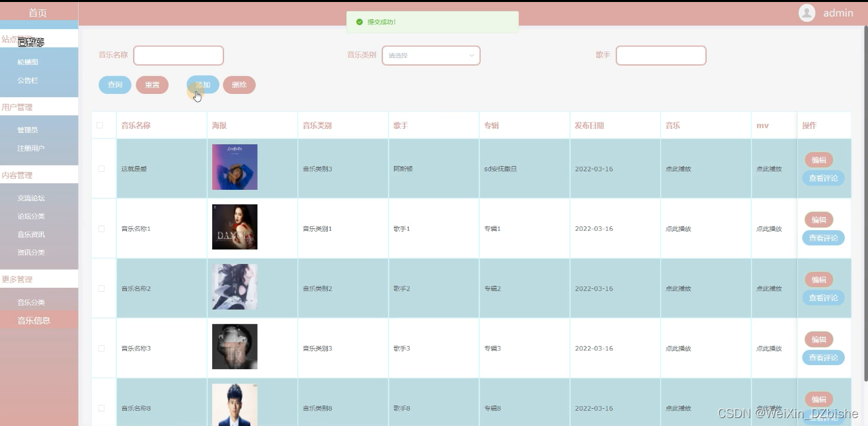
Task: Check the row for 音乐名称8
Action: 101,408
